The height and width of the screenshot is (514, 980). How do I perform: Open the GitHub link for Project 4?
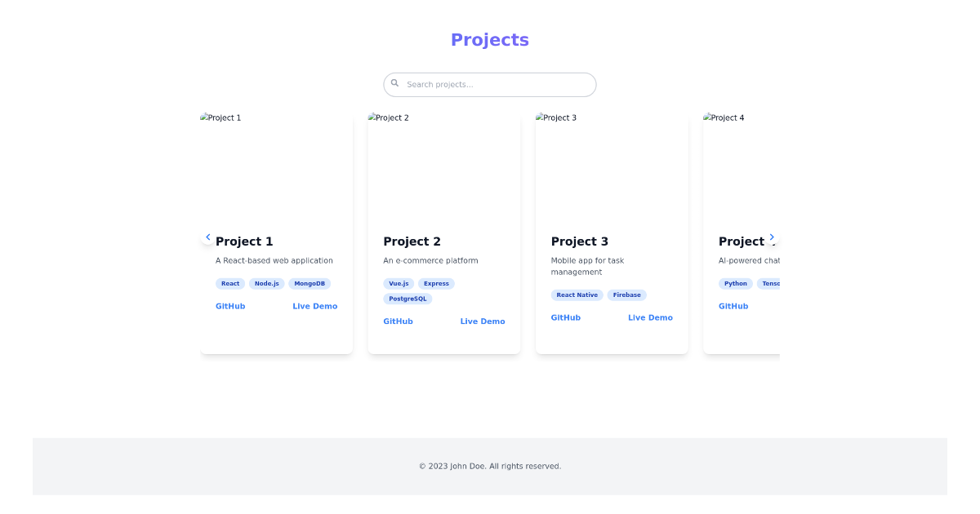click(733, 306)
